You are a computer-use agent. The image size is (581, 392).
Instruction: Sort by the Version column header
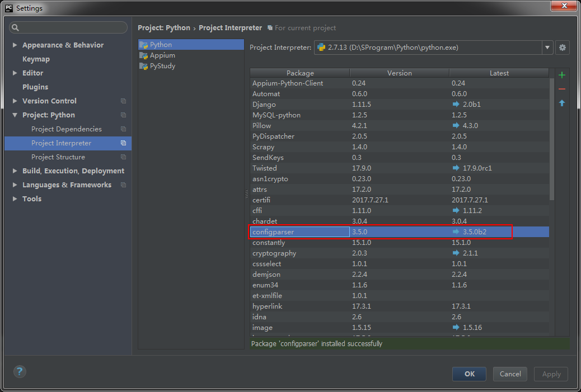[x=400, y=73]
